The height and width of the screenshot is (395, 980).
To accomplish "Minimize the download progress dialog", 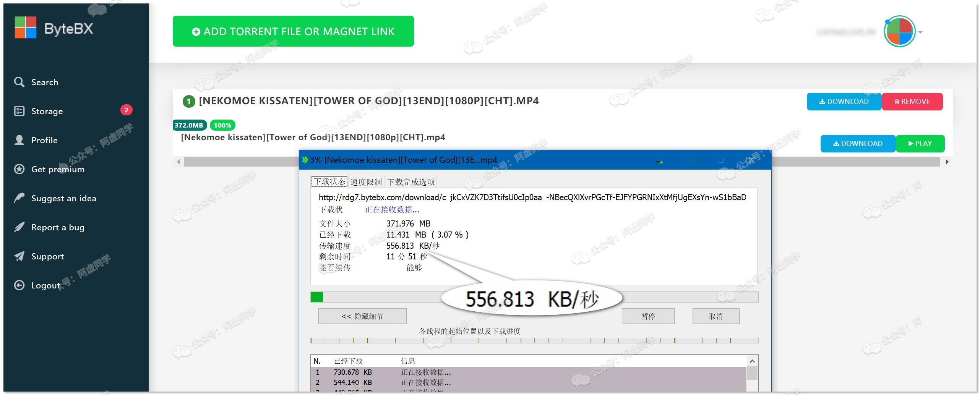I will tap(690, 160).
